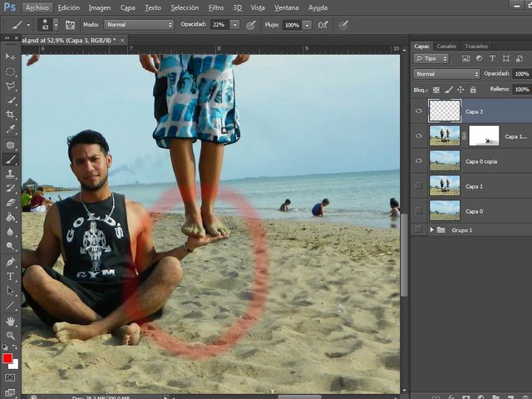This screenshot has height=399, width=532.
Task: Open the tool preset picker arrow
Action: (28, 25)
